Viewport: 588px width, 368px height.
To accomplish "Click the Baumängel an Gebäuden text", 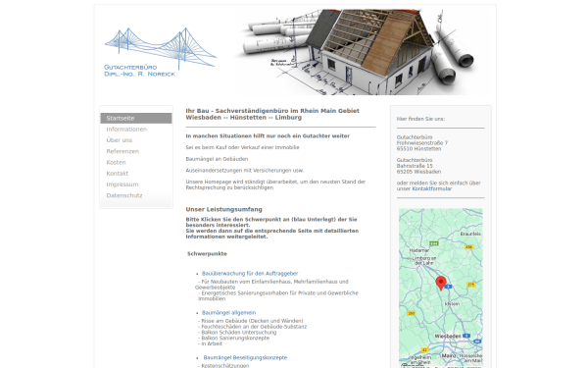I will pos(217,159).
